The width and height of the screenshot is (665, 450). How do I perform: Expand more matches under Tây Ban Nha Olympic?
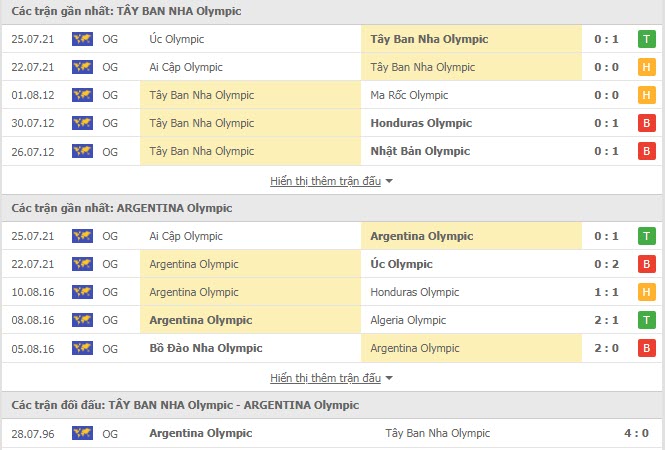(331, 181)
